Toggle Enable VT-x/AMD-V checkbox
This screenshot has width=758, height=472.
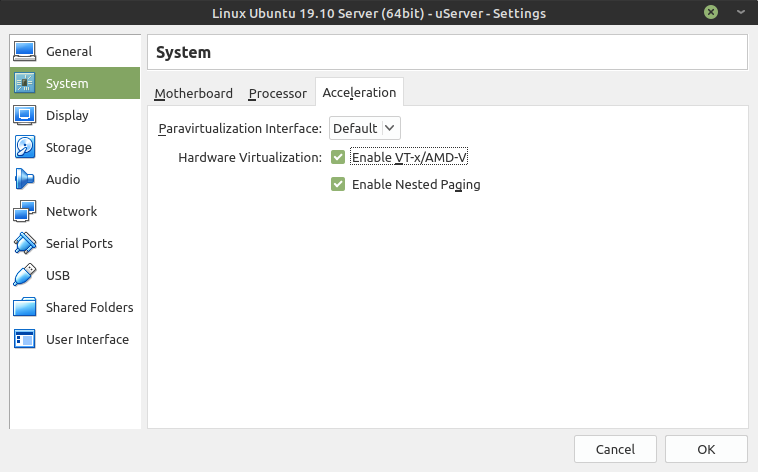[x=338, y=157]
